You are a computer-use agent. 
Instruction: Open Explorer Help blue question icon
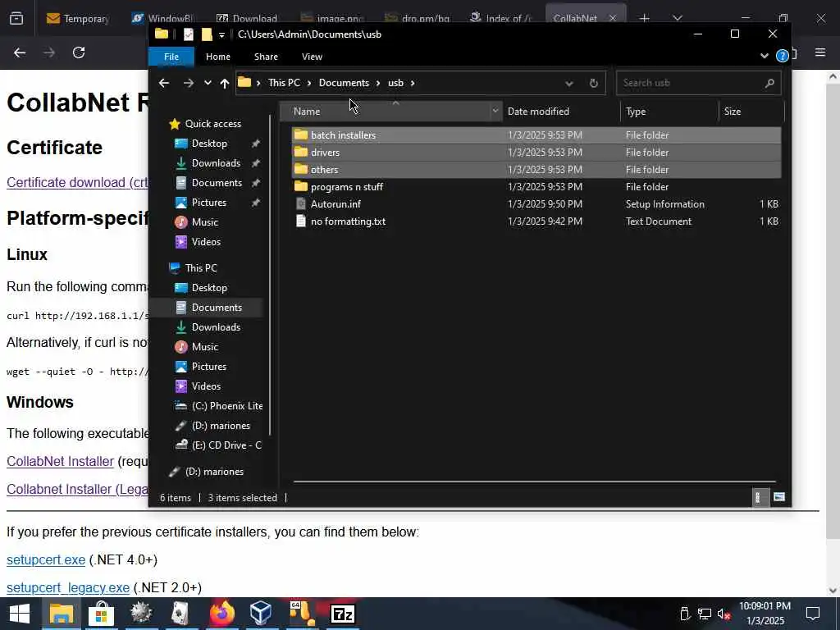pos(782,56)
